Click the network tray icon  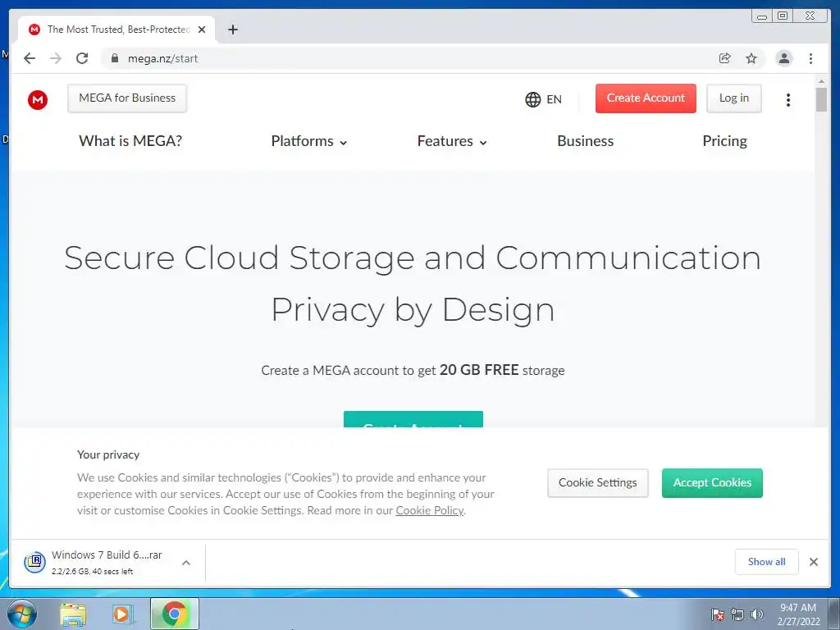click(x=737, y=614)
